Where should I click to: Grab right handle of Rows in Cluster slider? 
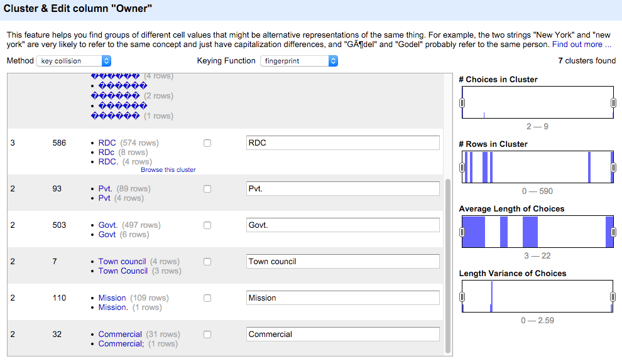pos(613,168)
